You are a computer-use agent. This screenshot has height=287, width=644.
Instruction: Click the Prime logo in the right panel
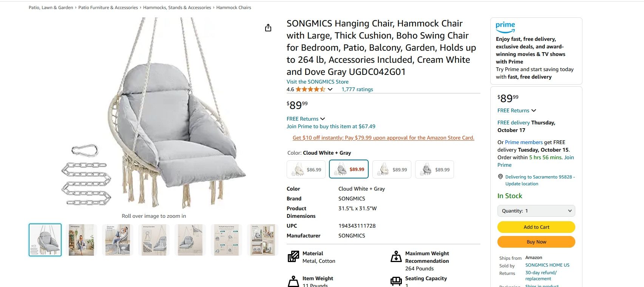[x=505, y=26]
